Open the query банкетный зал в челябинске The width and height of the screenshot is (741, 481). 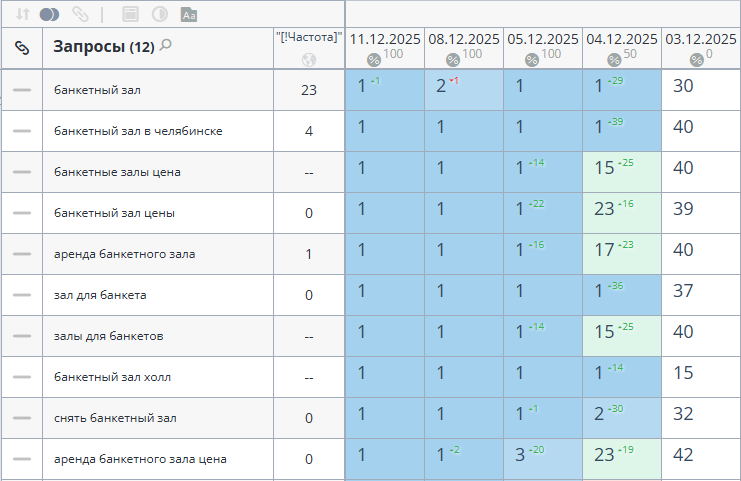(138, 131)
